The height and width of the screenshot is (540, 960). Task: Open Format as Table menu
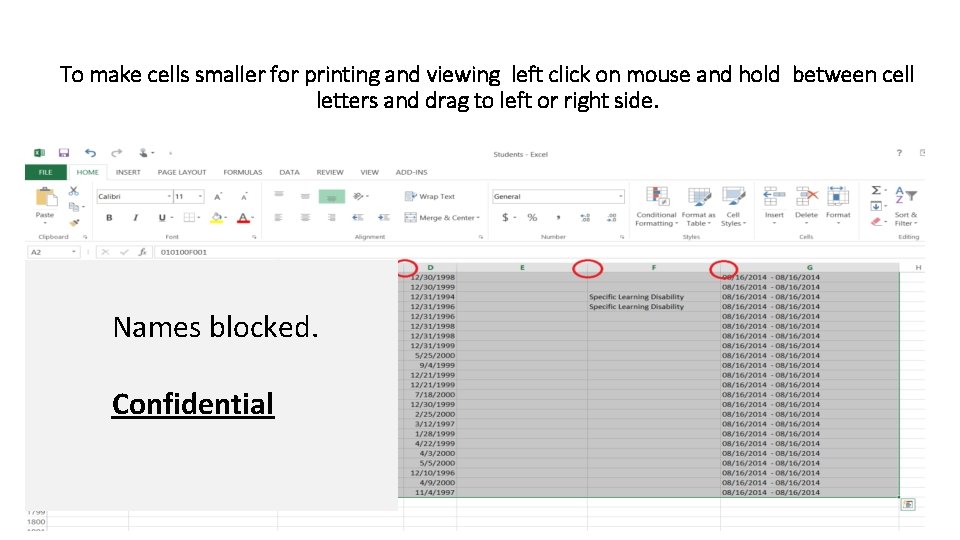(698, 207)
